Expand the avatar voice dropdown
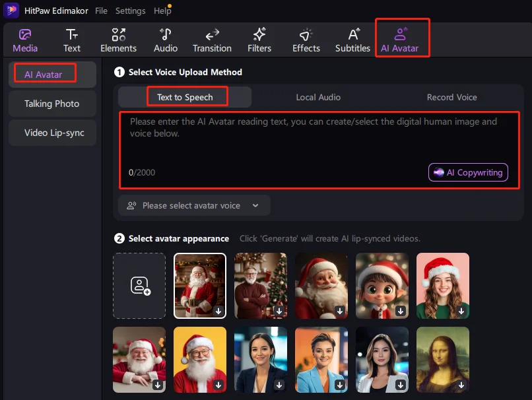Screen dimensions: 532x400 pos(195,205)
